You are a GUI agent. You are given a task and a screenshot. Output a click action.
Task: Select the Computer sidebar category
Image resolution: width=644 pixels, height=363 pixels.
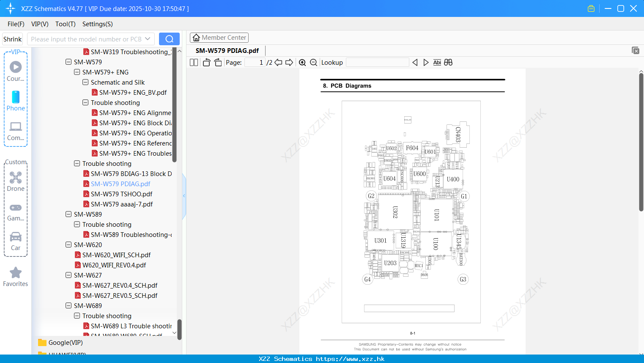coord(16,131)
